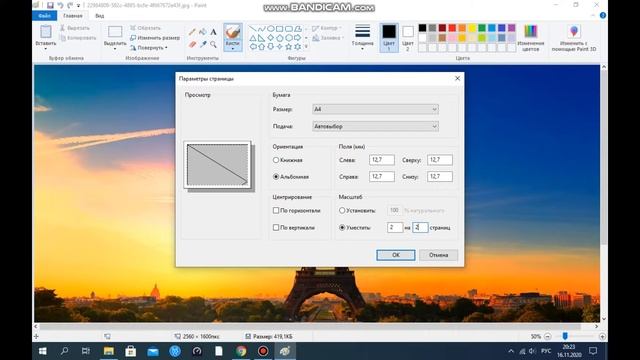Enable По вертикали centering checkbox
640x360 pixels.
tap(276, 227)
